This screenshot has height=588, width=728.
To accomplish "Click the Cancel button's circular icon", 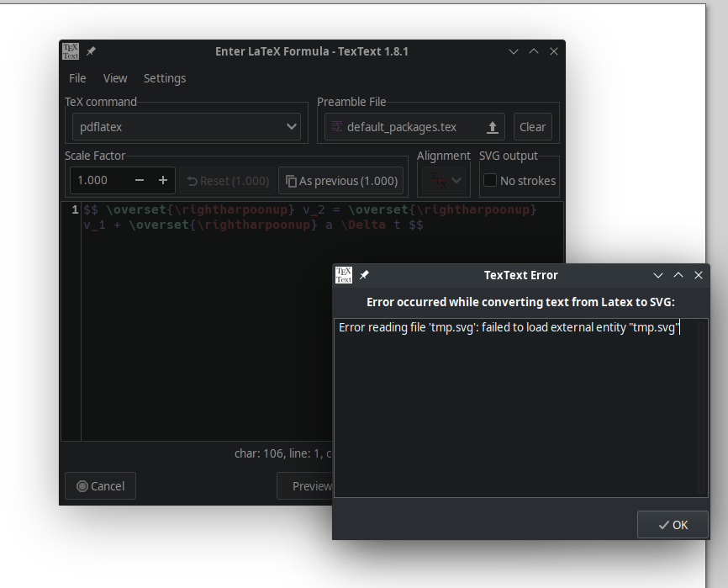I will (84, 485).
